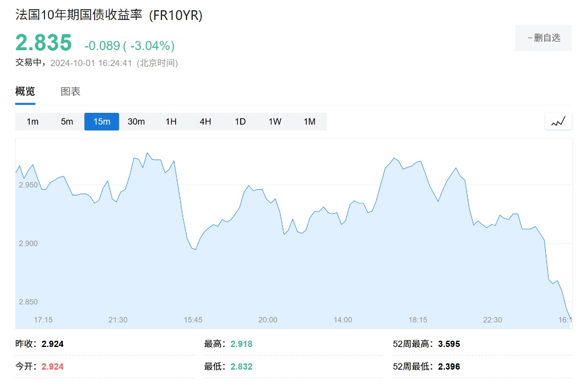Select the 1D daily interval

(240, 121)
